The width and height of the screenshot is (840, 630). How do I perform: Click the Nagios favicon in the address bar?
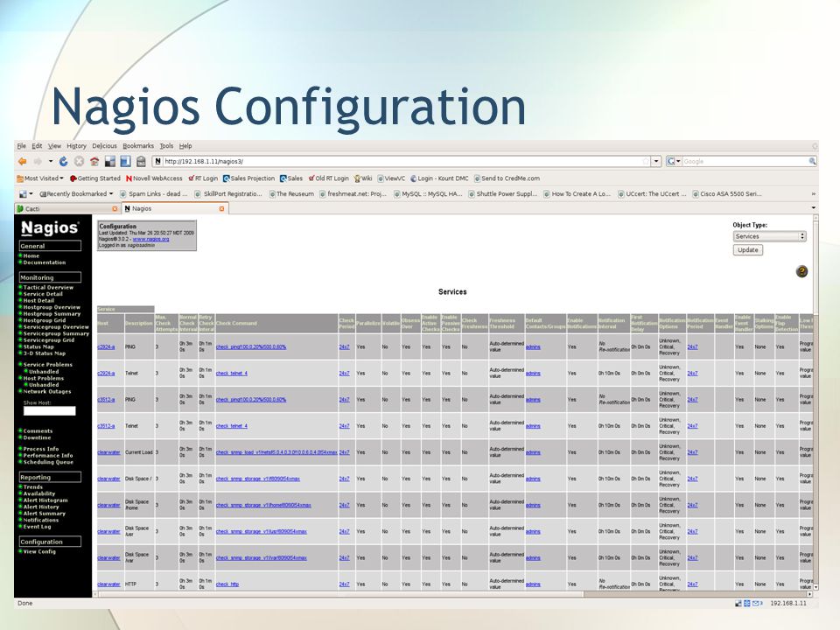(x=157, y=161)
